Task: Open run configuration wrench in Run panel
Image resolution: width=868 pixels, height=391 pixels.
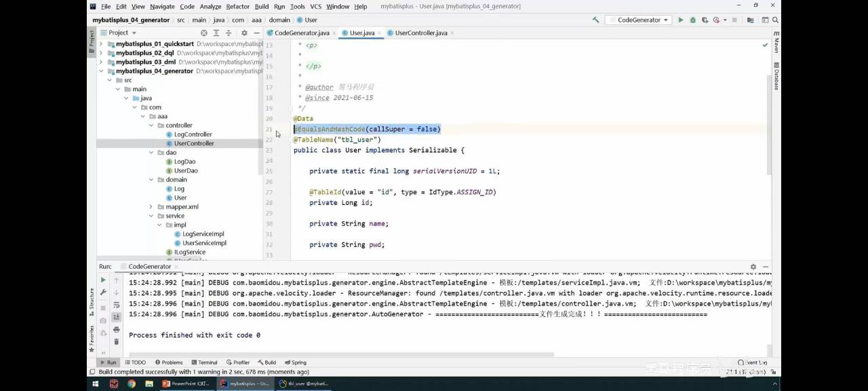Action: click(x=103, y=293)
